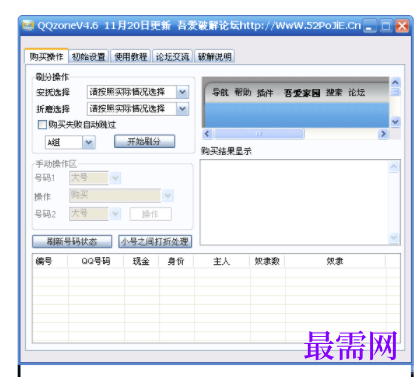Switch to the 购买操作 tab
Screen dimensions: 416x377
point(46,56)
